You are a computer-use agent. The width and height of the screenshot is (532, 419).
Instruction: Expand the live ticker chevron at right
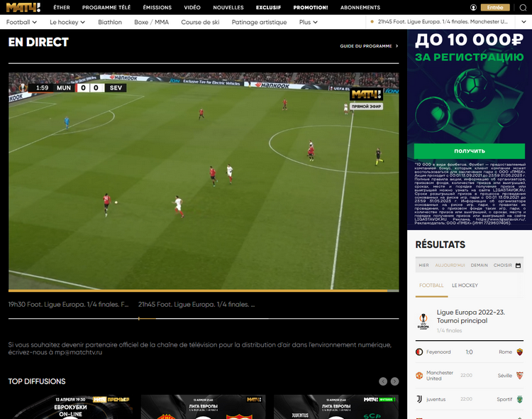[524, 22]
